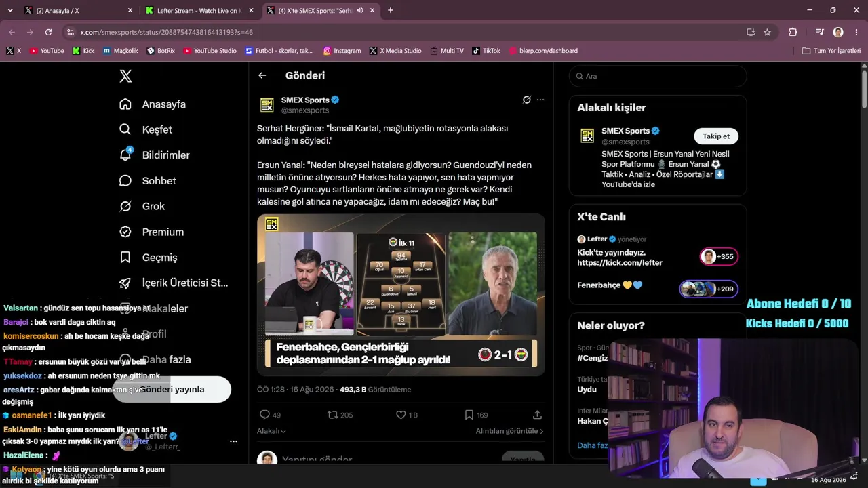Click the browser forward button
868x488 pixels.
[30, 32]
